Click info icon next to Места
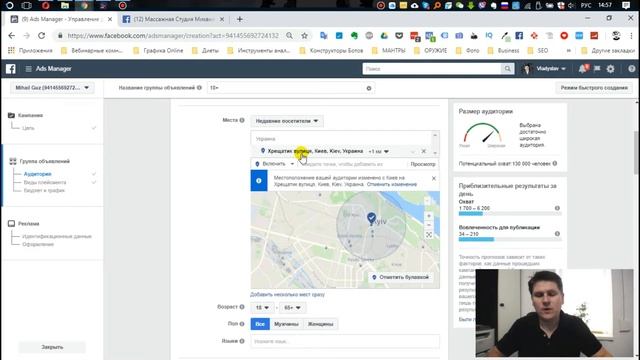This screenshot has width=640, height=360. click(x=242, y=120)
